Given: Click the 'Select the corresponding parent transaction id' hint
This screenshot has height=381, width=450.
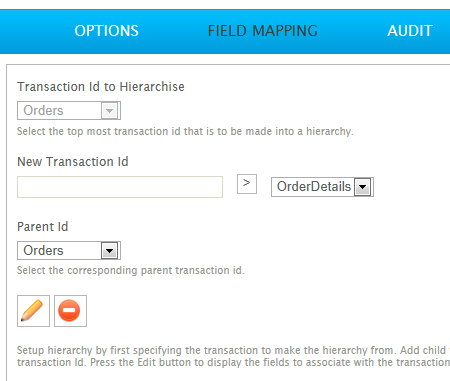Looking at the screenshot, I should pyautogui.click(x=131, y=270).
